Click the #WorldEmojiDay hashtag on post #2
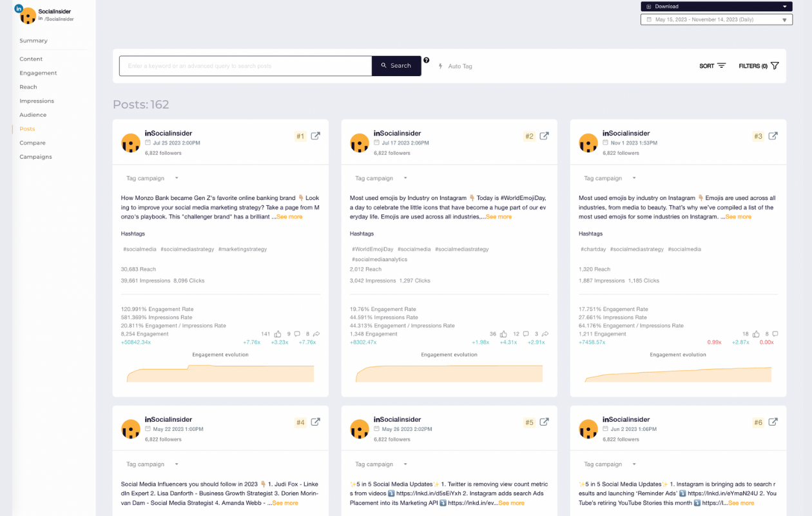The image size is (812, 516). tap(372, 249)
